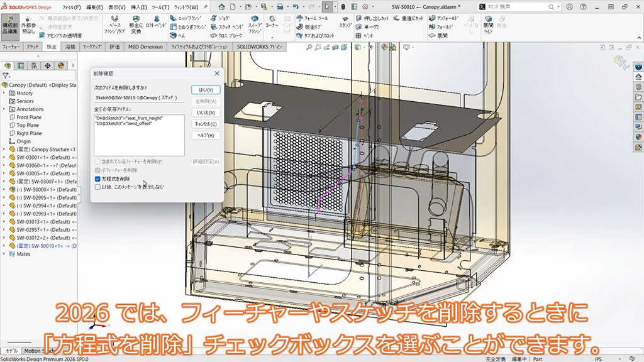Open the 挿入(I) menu

tap(138, 7)
